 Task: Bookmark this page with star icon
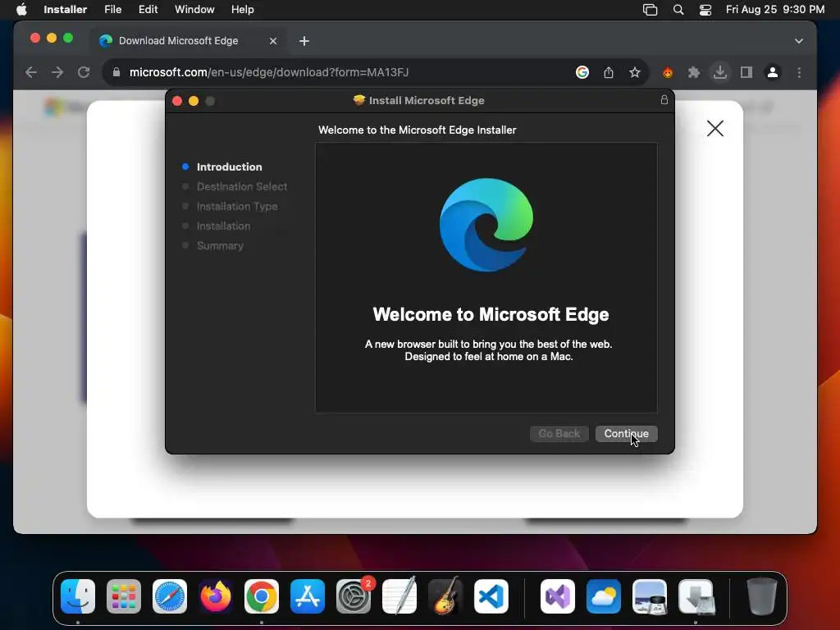pyautogui.click(x=635, y=72)
